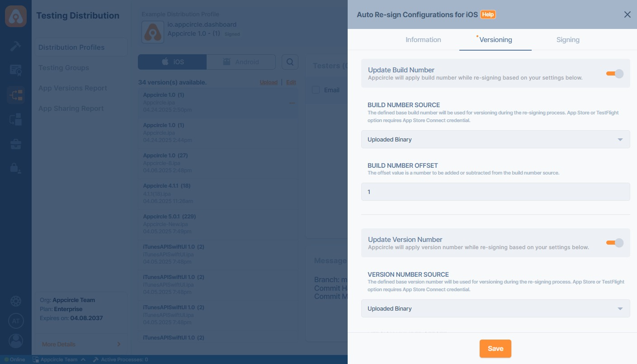637x364 pixels.
Task: Click the orange Save button
Action: tap(495, 349)
